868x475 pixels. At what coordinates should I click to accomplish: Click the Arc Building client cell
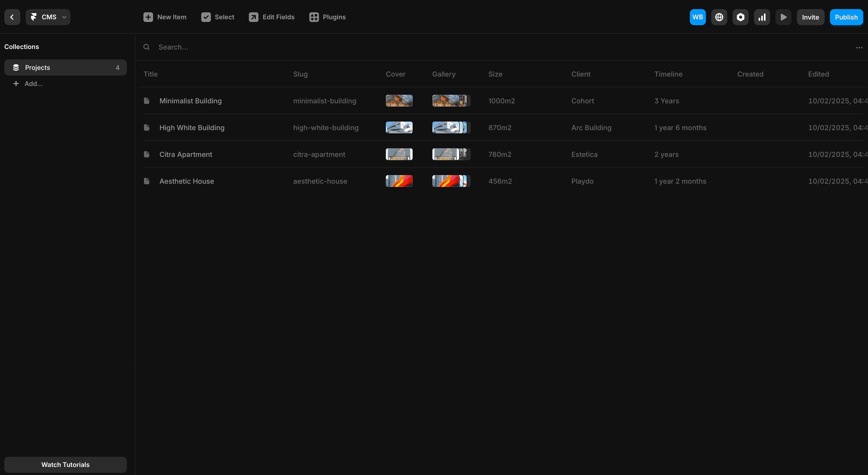[591, 128]
